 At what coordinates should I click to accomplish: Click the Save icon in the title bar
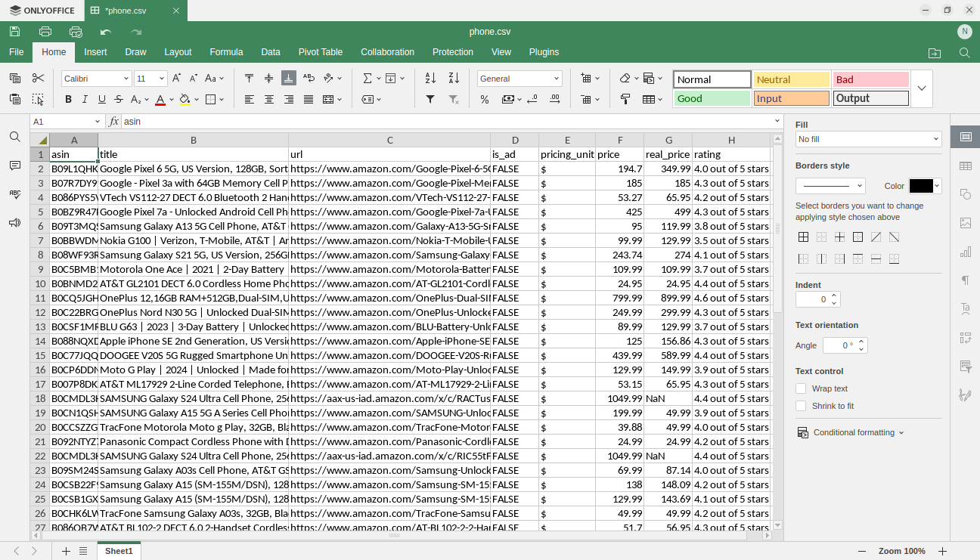tap(15, 32)
